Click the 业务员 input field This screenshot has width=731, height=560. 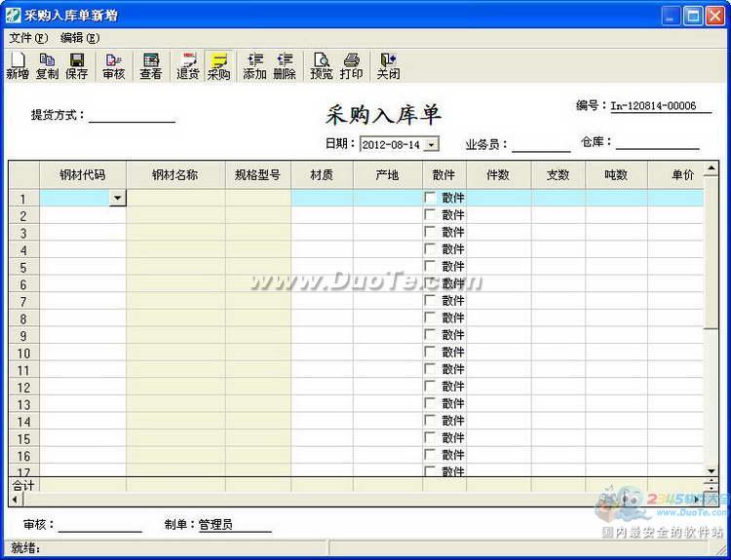pyautogui.click(x=541, y=144)
